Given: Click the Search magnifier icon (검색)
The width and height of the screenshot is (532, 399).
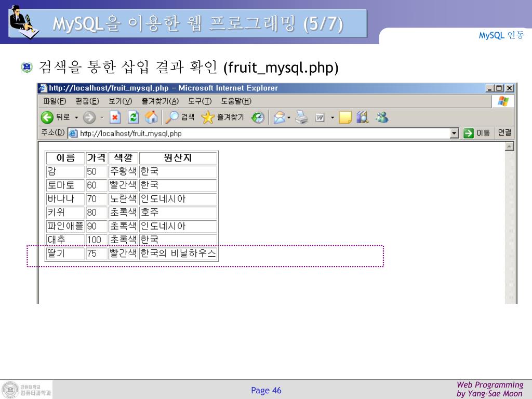Looking at the screenshot, I should tap(171, 117).
